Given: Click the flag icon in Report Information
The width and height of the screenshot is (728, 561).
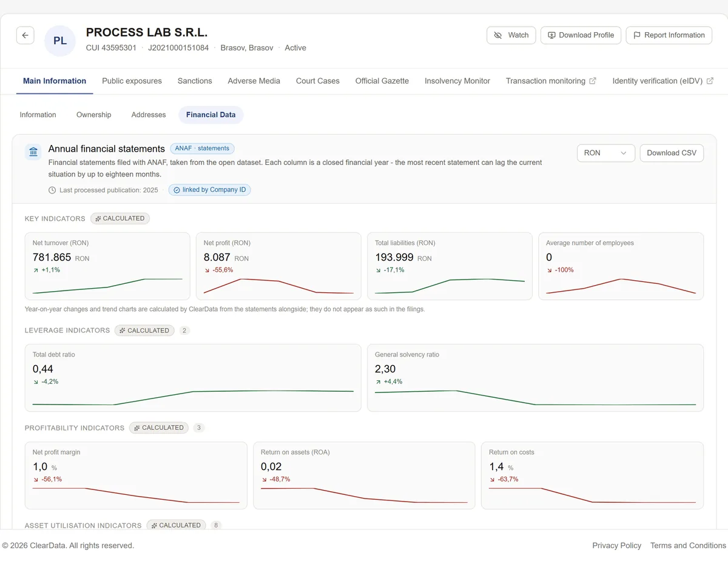Looking at the screenshot, I should coord(637,35).
